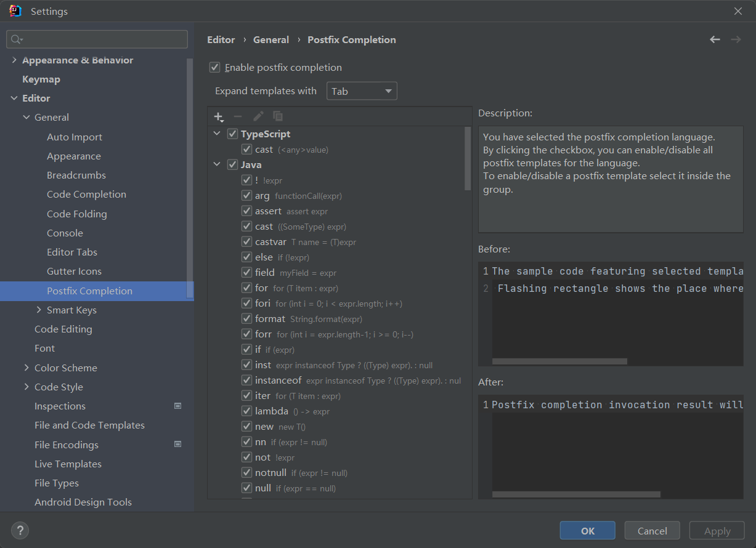The width and height of the screenshot is (756, 548).
Task: Click the Inspections project-level settings icon
Action: pyautogui.click(x=178, y=406)
